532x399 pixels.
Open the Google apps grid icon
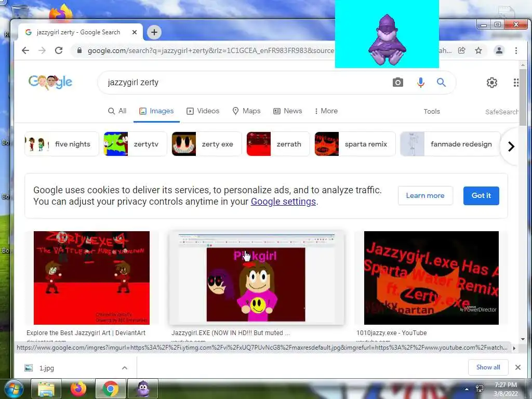[x=516, y=83]
